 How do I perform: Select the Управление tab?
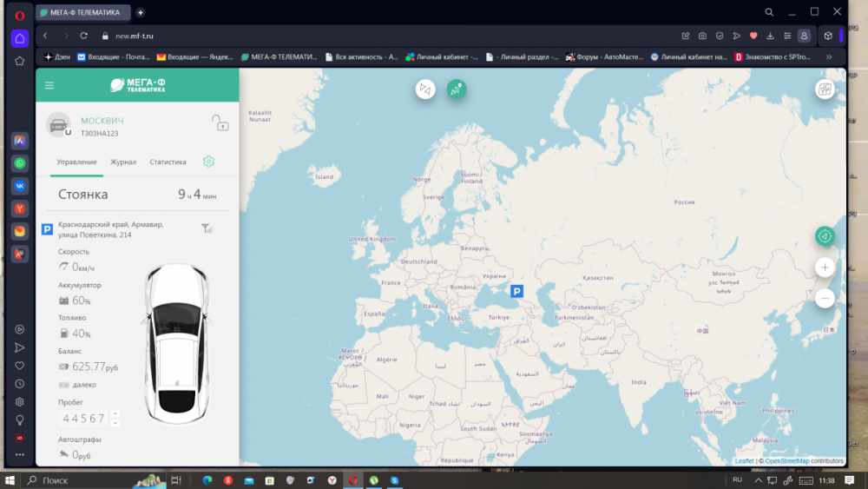coord(76,162)
